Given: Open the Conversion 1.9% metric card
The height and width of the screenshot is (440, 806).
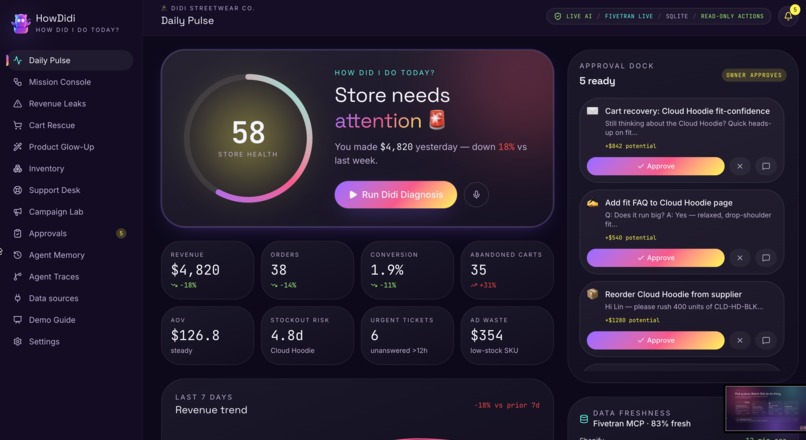Looking at the screenshot, I should click(407, 270).
